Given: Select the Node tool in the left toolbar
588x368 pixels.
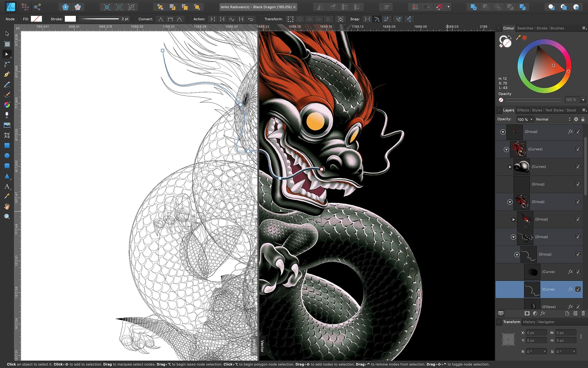Looking at the screenshot, I should pyautogui.click(x=7, y=54).
